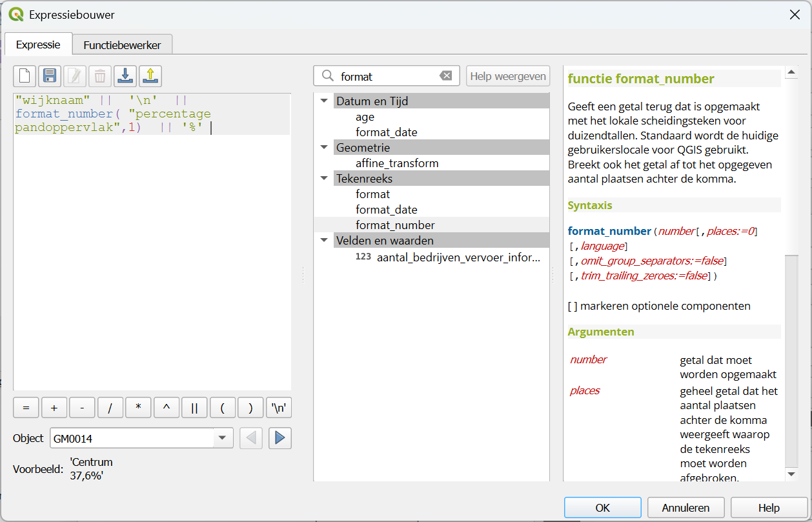Click the Help weergeven button
Screen dimensions: 812x522
coord(508,76)
